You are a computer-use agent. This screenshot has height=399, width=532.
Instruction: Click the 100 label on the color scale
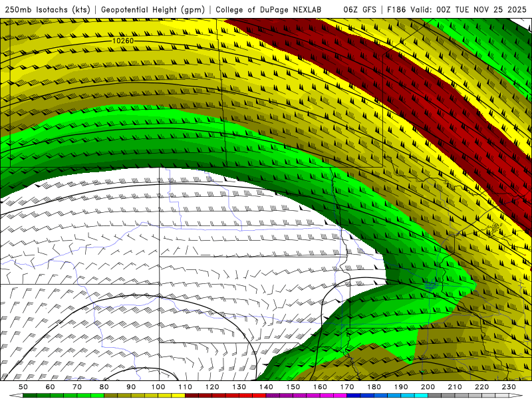click(158, 387)
